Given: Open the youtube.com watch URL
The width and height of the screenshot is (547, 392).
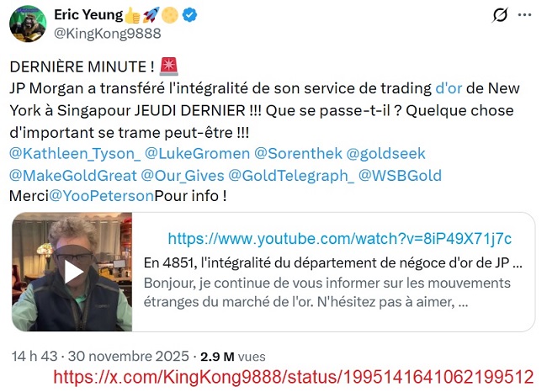Looking at the screenshot, I should (340, 239).
